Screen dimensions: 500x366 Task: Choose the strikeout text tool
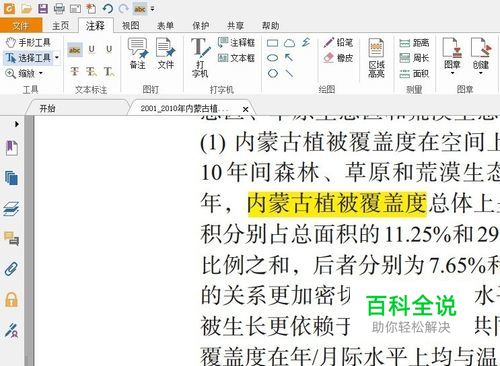point(75,71)
